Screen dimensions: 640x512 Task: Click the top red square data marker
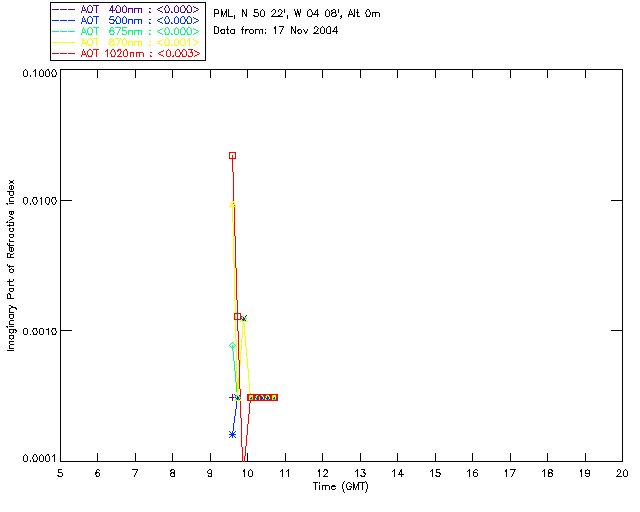click(x=232, y=156)
